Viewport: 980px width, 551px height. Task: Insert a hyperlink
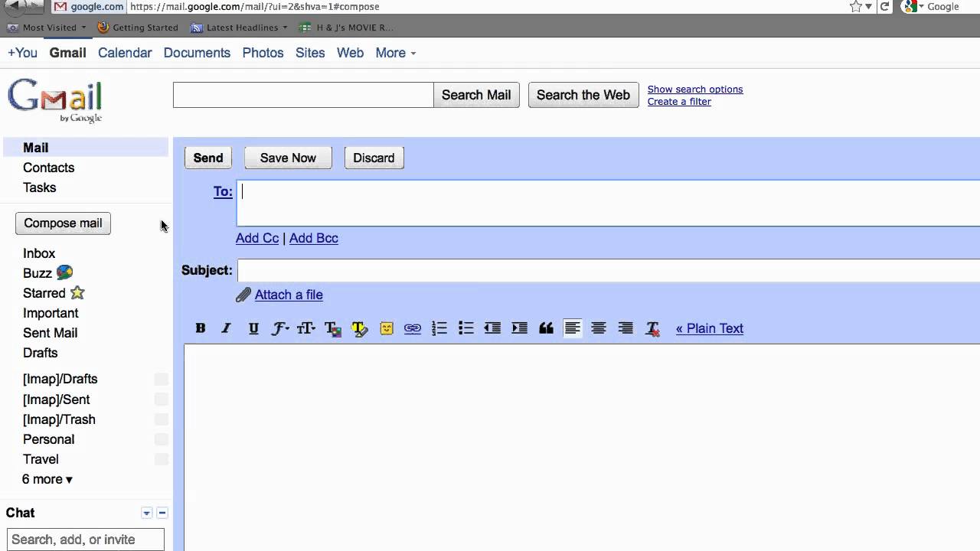tap(413, 328)
